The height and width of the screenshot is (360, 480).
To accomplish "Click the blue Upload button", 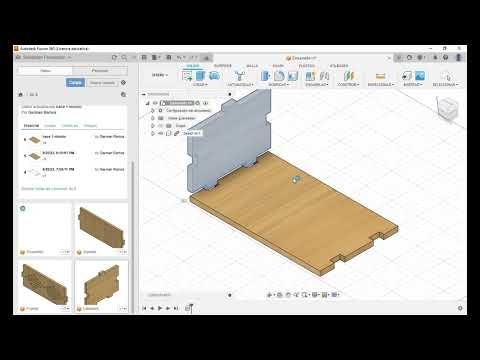I will [76, 83].
